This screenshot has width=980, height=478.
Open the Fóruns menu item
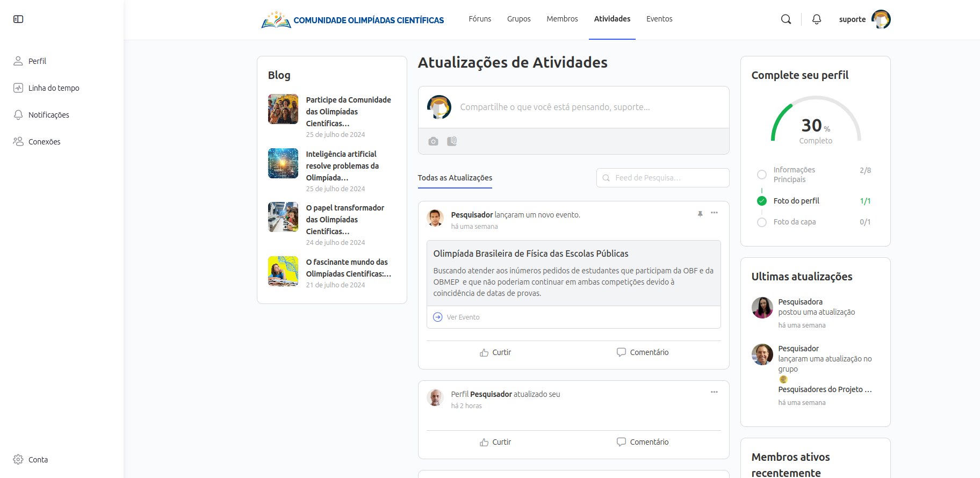coord(480,19)
